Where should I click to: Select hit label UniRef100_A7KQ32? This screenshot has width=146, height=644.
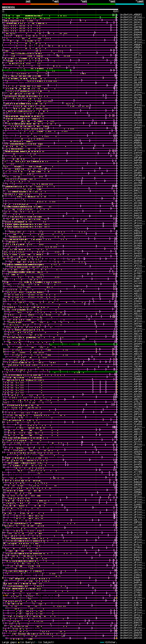pyautogui.click(x=131, y=296)
